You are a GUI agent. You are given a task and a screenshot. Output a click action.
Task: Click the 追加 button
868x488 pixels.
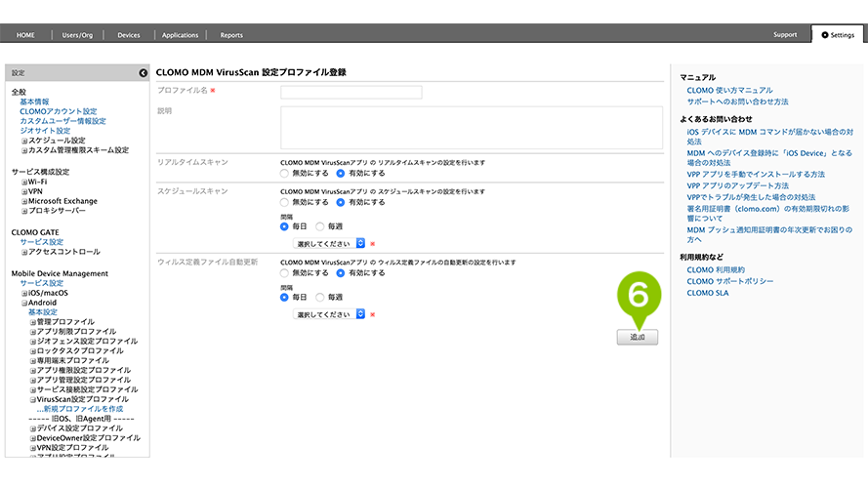[638, 337]
